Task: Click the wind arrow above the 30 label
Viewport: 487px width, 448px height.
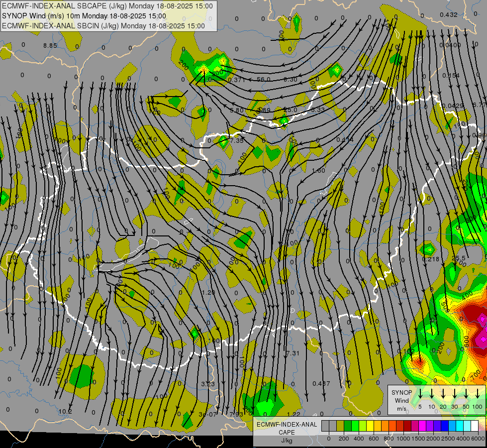Action: coord(454,393)
